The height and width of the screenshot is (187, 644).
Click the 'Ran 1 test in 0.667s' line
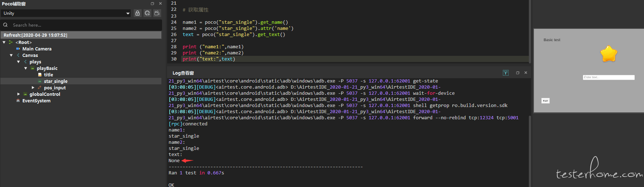tap(196, 173)
